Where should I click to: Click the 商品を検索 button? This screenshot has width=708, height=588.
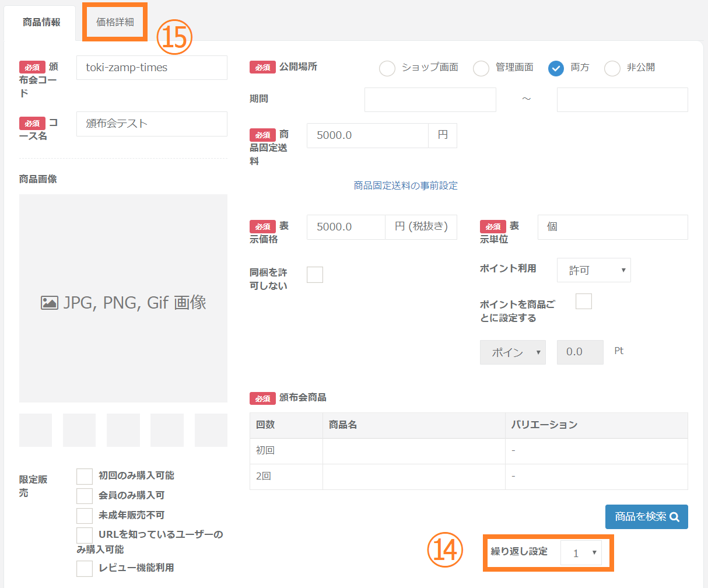tap(646, 517)
